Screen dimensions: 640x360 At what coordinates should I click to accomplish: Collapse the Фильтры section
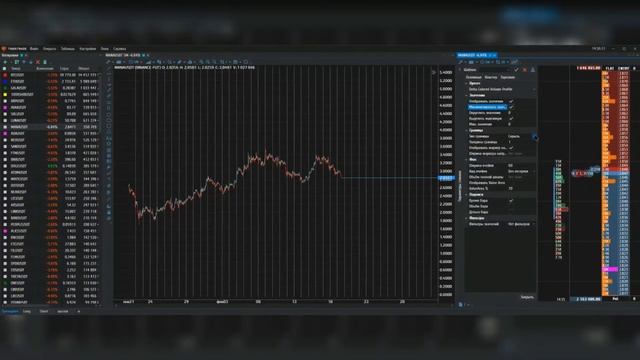pos(467,218)
